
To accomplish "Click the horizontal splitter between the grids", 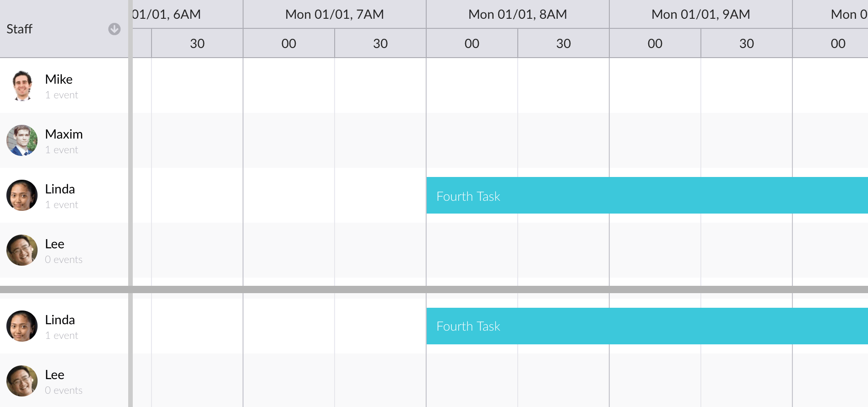I will (x=434, y=289).
